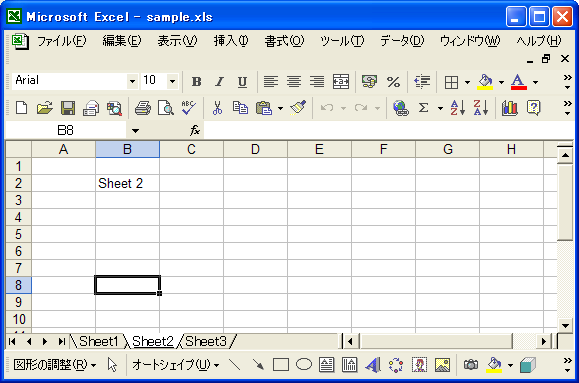Switch to the Sheet3 tab
This screenshot has height=383, width=579.
click(x=206, y=342)
